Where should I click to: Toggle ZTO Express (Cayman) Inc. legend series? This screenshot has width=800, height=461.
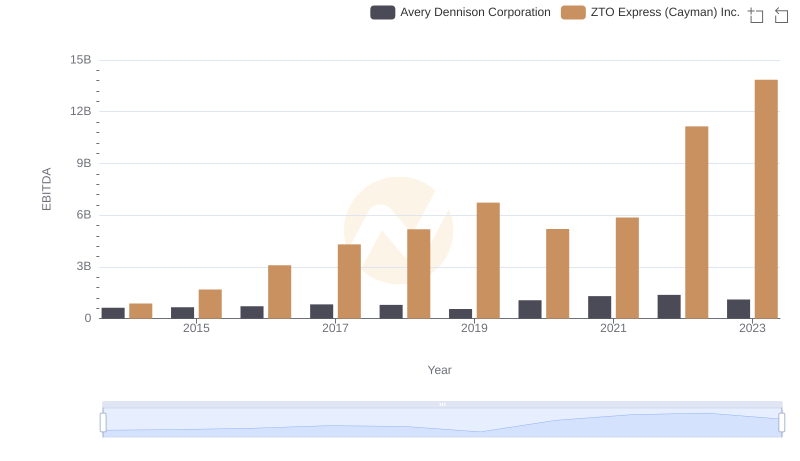650,12
